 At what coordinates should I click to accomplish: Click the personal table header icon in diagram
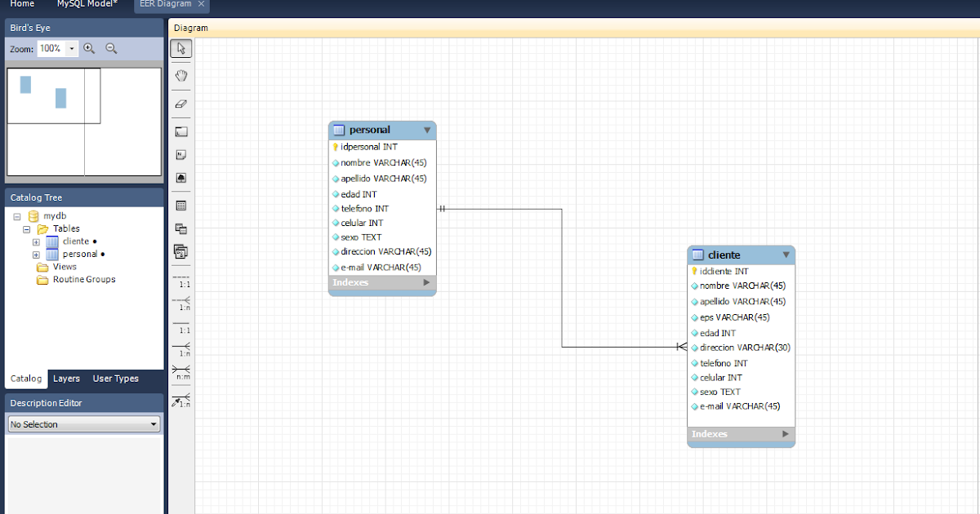point(339,130)
